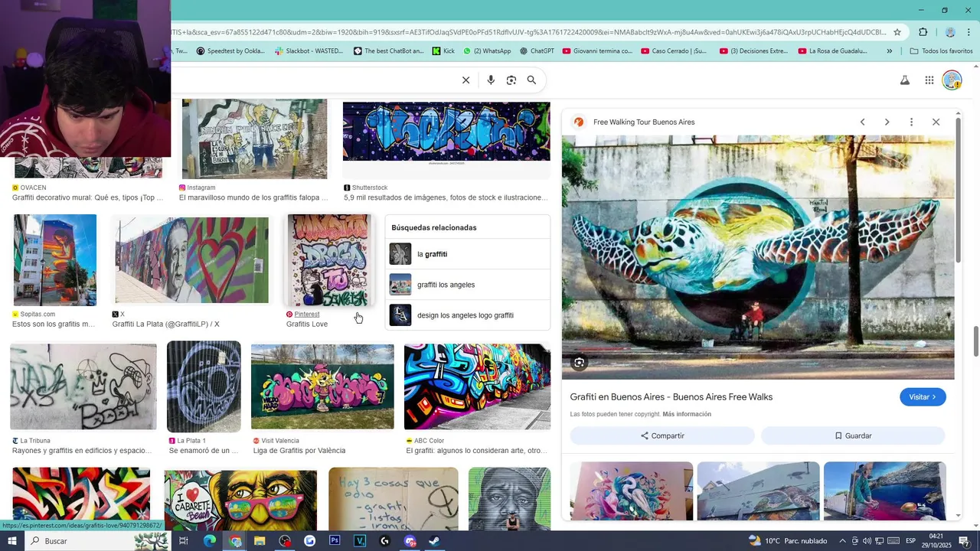Expand hidden bookmarks chevron
Image resolution: width=980 pixels, height=551 pixels.
click(x=889, y=51)
